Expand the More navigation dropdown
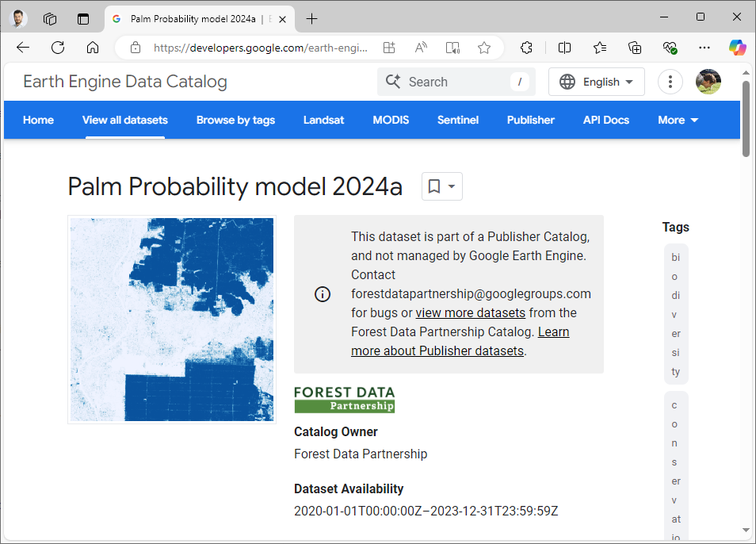756x544 pixels. click(678, 120)
